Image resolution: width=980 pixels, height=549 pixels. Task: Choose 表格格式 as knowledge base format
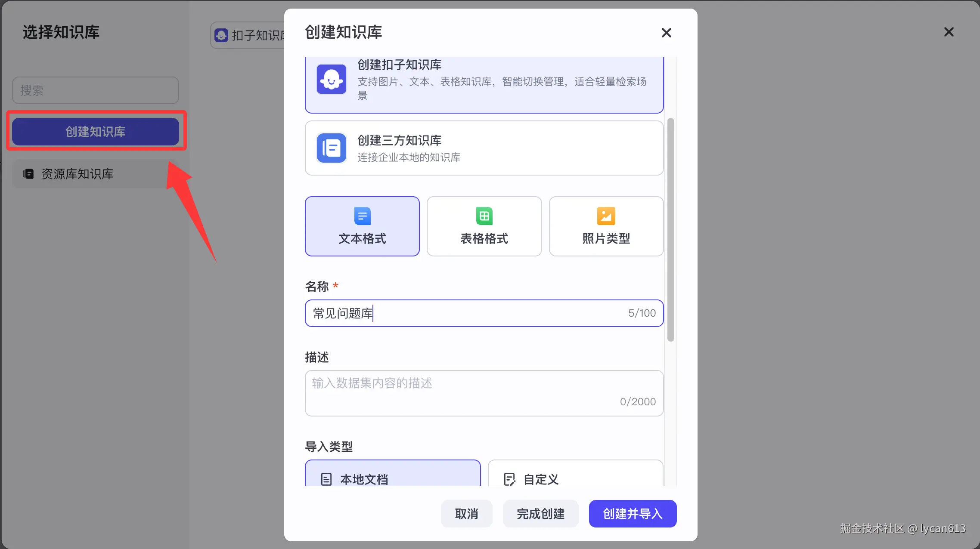484,226
